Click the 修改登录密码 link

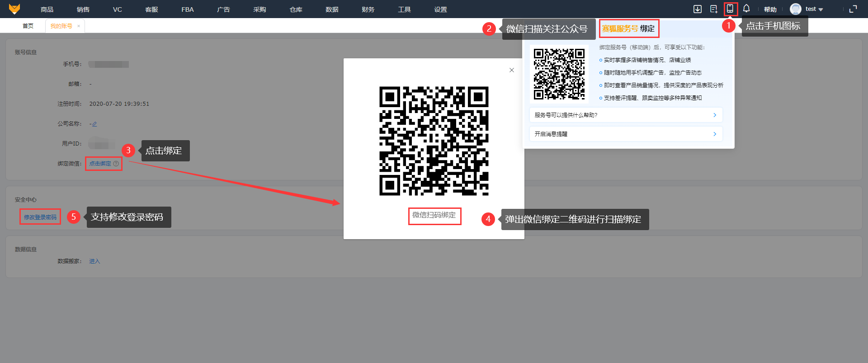(x=40, y=217)
